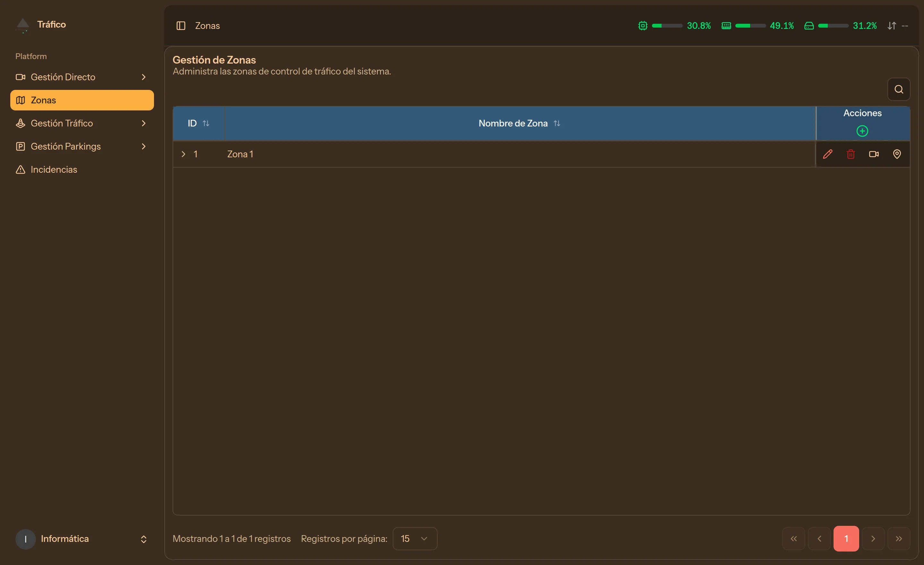Expand the Zona 1 row chevron
This screenshot has height=565, width=924.
tap(184, 154)
